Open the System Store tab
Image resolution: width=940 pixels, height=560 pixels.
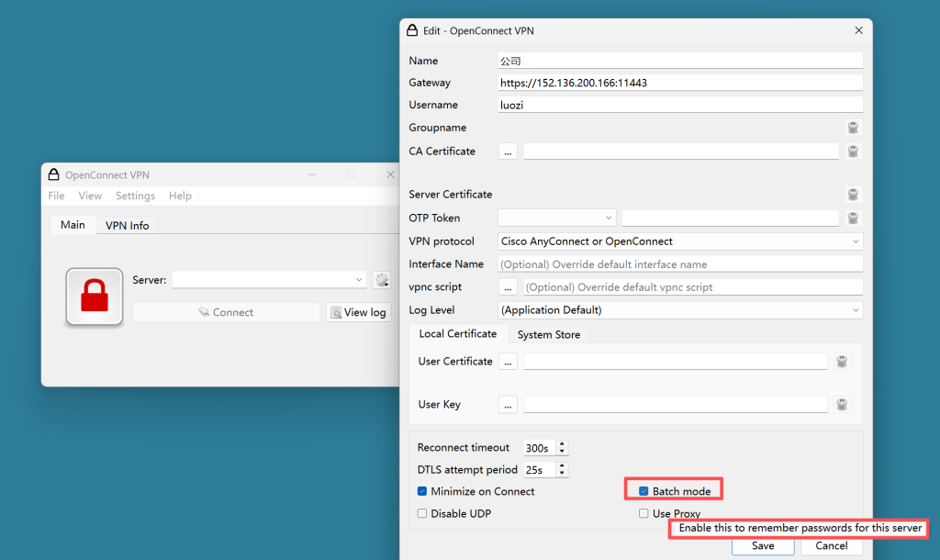548,335
